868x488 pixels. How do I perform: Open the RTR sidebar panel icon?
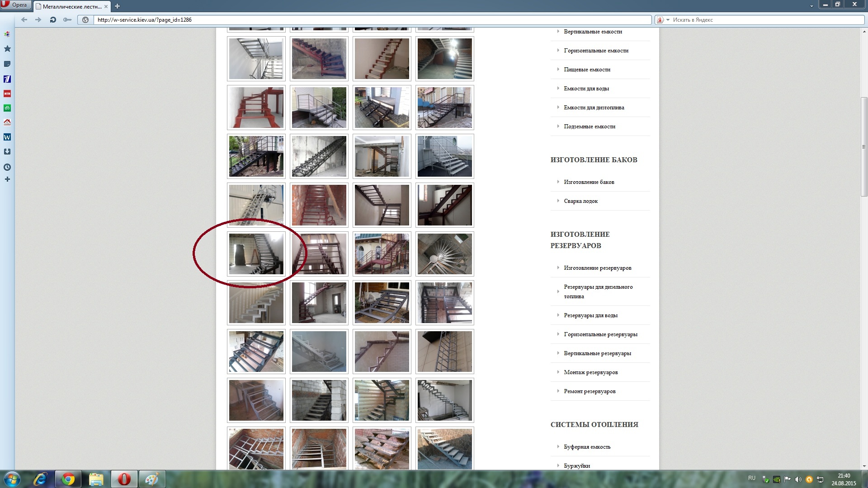(7, 94)
